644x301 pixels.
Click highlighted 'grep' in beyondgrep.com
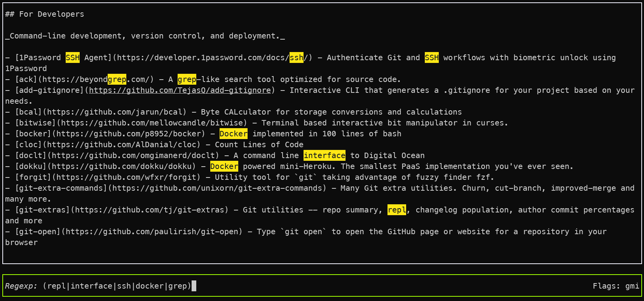click(117, 79)
